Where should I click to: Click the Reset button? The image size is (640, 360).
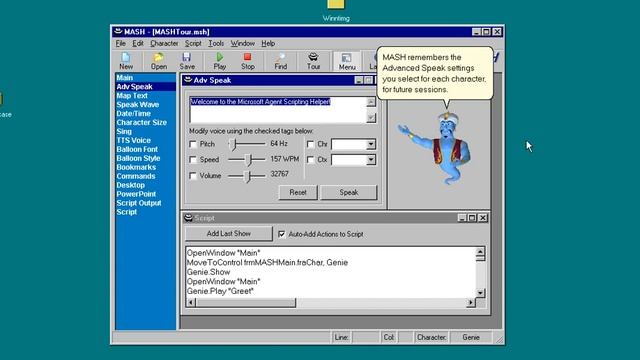(298, 192)
